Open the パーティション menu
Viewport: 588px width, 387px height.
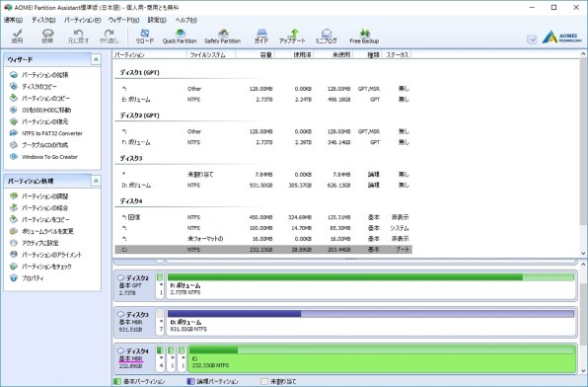tap(83, 20)
